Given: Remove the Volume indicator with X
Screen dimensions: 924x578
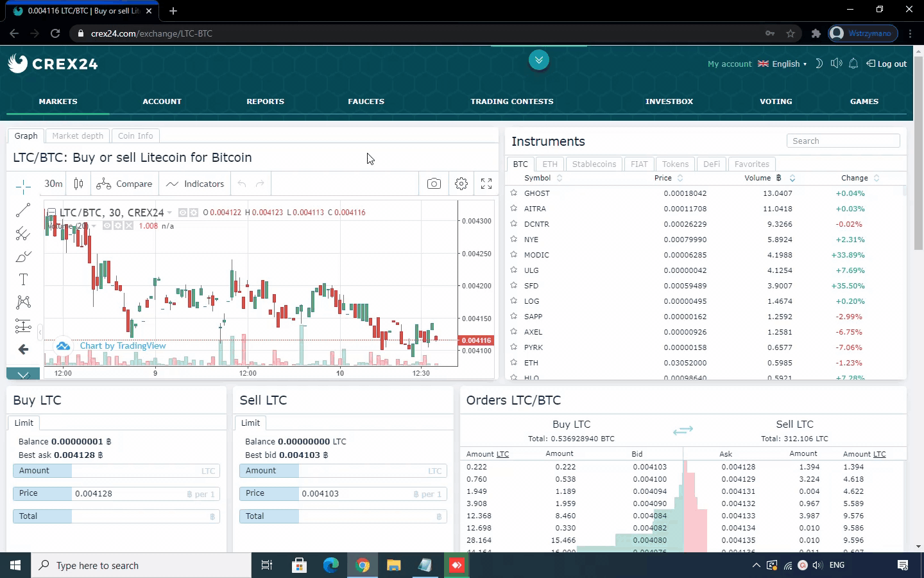Looking at the screenshot, I should (x=129, y=225).
